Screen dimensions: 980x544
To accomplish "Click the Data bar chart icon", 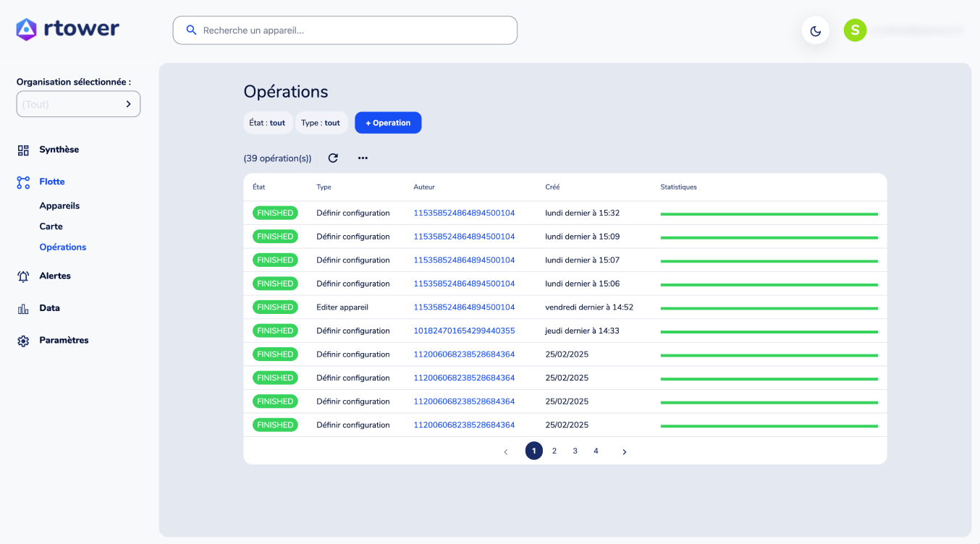I will [x=23, y=308].
